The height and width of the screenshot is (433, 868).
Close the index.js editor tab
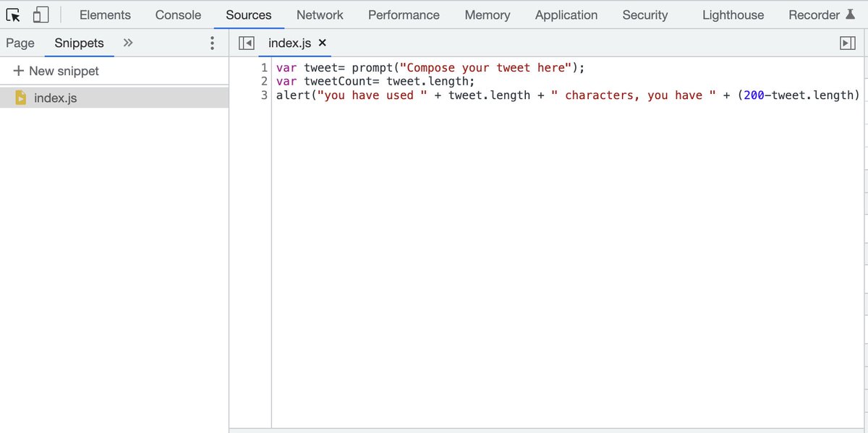[x=323, y=43]
